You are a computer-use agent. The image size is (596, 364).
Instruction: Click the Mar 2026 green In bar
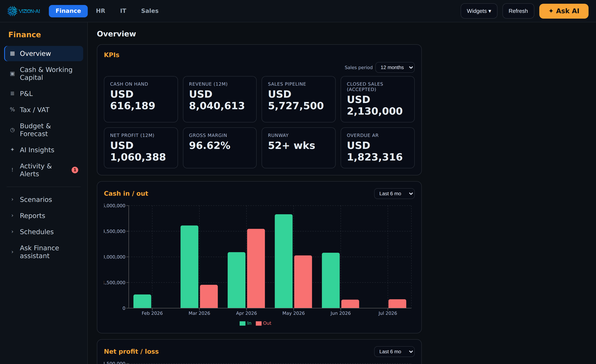(x=189, y=267)
